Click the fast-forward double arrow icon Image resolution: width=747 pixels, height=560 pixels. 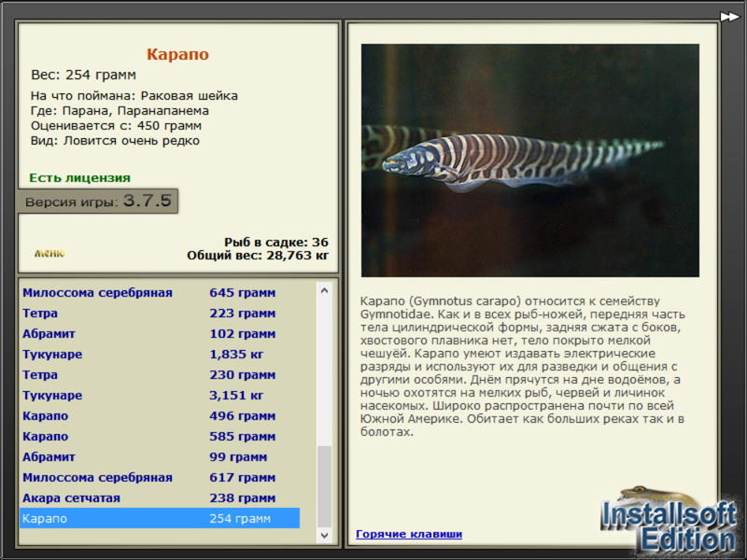click(x=729, y=17)
